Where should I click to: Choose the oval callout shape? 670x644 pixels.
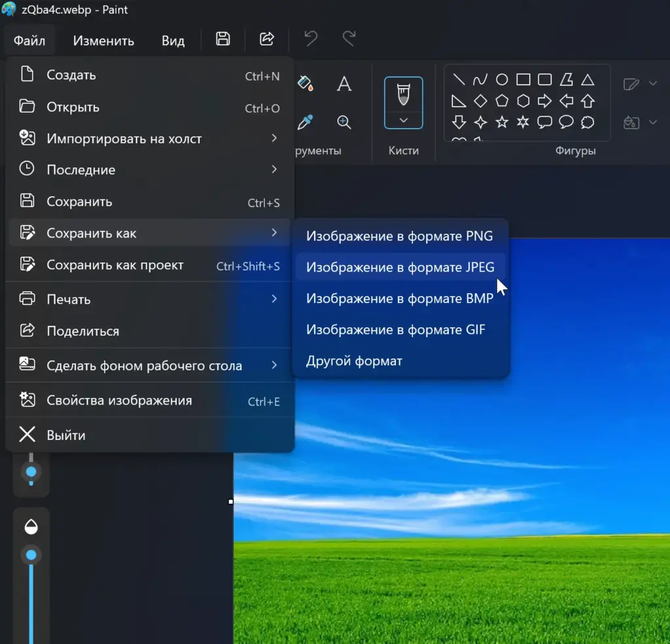(566, 122)
